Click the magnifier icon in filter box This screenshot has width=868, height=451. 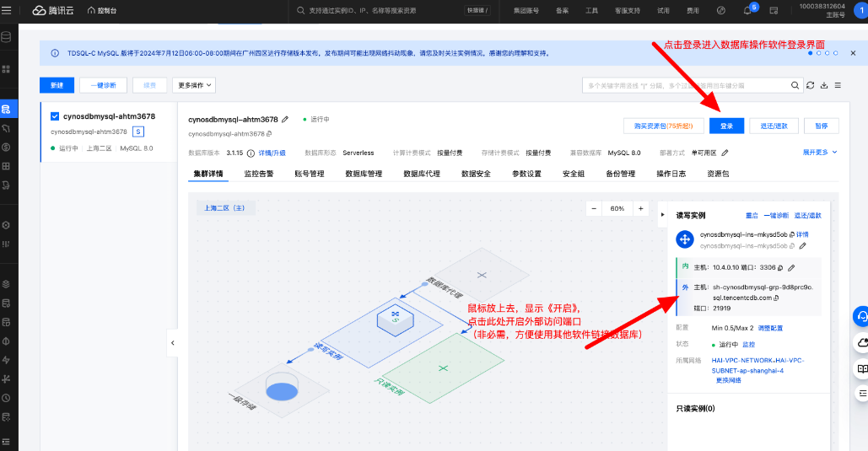coord(795,85)
